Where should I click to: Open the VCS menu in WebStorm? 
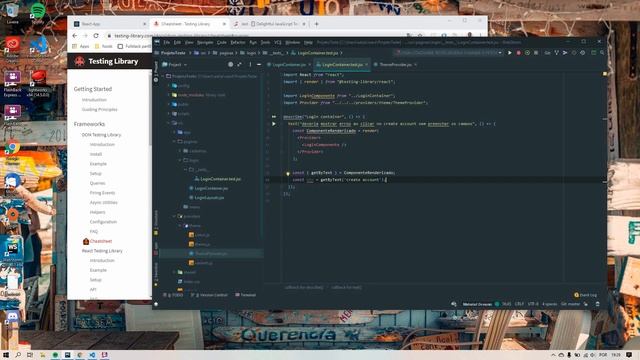[x=278, y=42]
